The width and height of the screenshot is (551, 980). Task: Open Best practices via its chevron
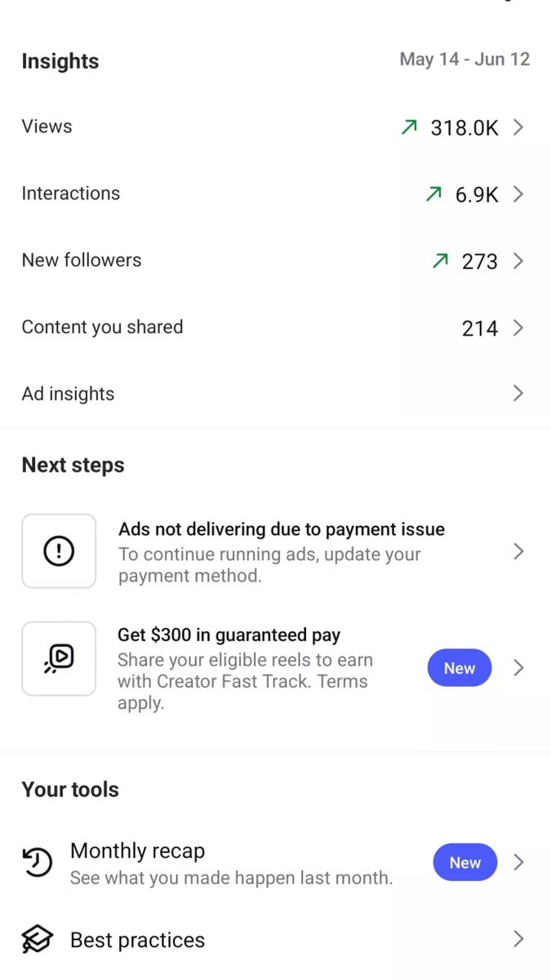click(x=518, y=939)
